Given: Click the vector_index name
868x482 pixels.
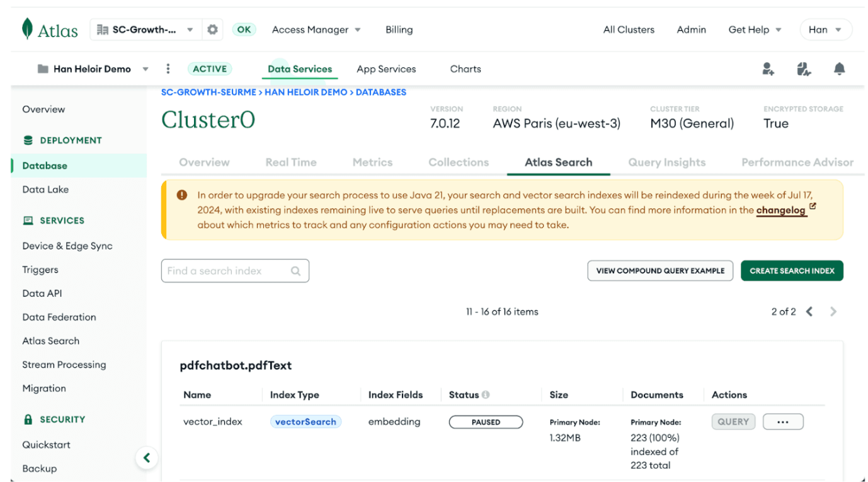Looking at the screenshot, I should click(213, 422).
